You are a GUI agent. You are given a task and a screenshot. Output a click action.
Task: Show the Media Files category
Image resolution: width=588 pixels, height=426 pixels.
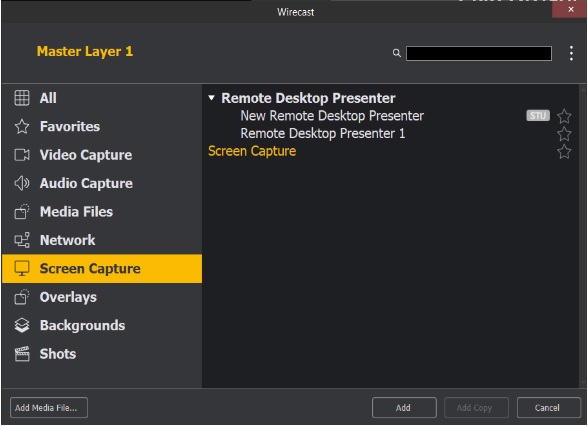[102, 212]
